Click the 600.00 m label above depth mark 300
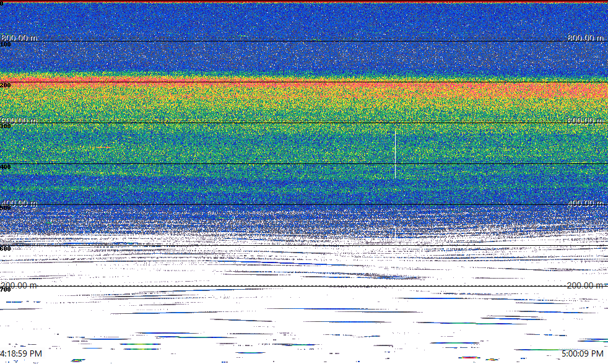 coord(19,121)
